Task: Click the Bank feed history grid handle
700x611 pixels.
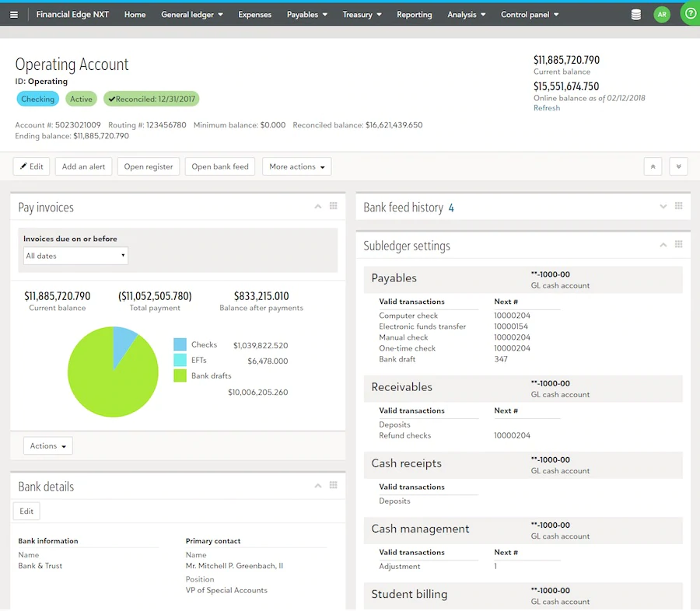Action: tap(678, 207)
